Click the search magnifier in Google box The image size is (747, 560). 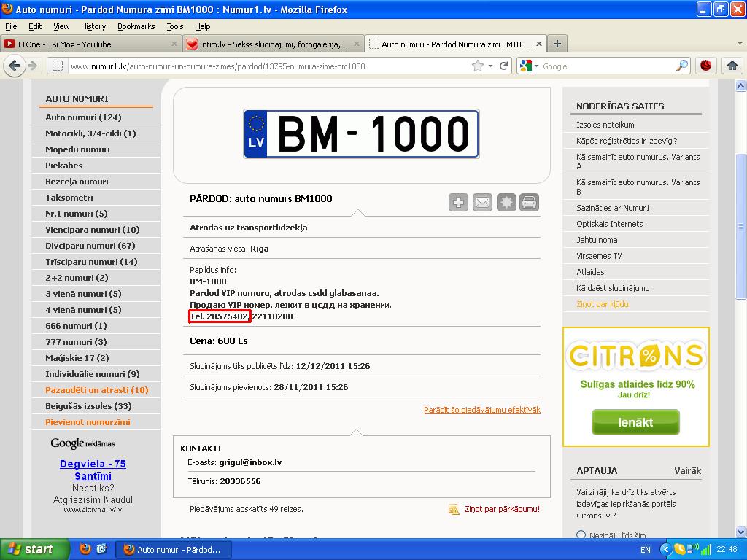coord(681,66)
